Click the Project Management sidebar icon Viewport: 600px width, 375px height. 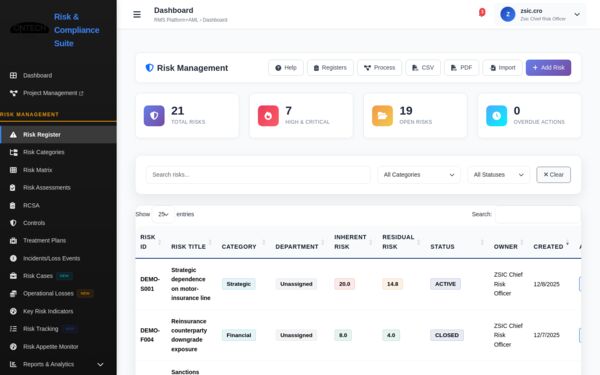click(x=13, y=93)
